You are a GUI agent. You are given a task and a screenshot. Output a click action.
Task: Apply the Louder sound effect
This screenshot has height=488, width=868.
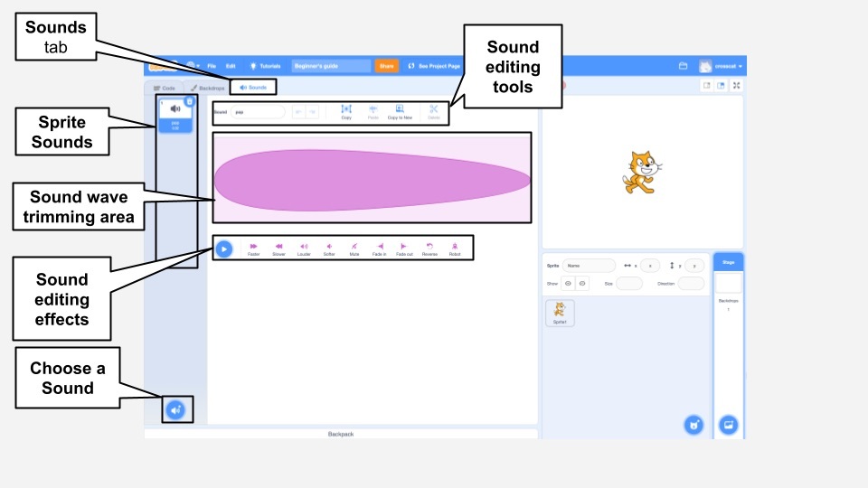[x=304, y=249]
